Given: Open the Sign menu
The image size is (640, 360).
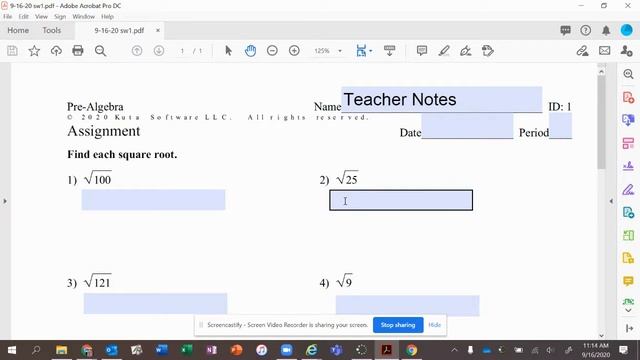Looking at the screenshot, I should [x=60, y=17].
